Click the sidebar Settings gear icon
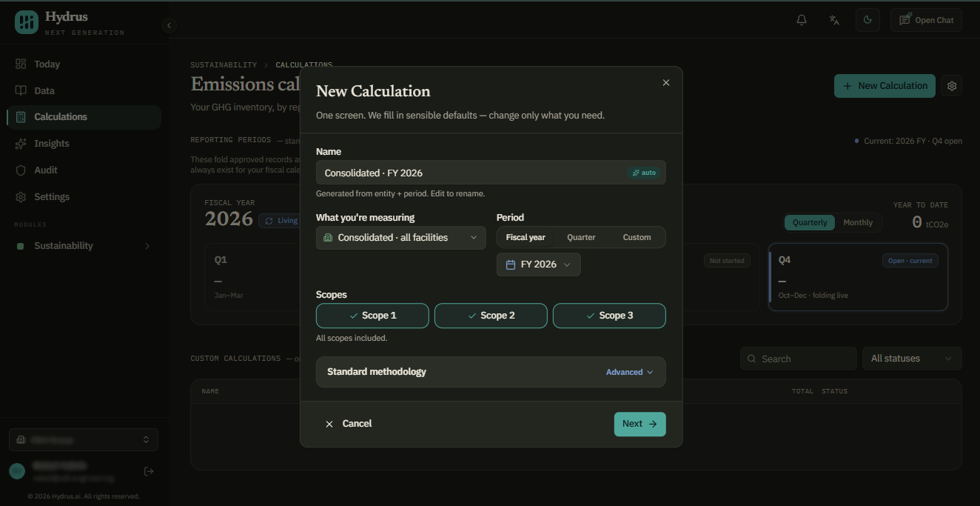980x506 pixels. 21,197
